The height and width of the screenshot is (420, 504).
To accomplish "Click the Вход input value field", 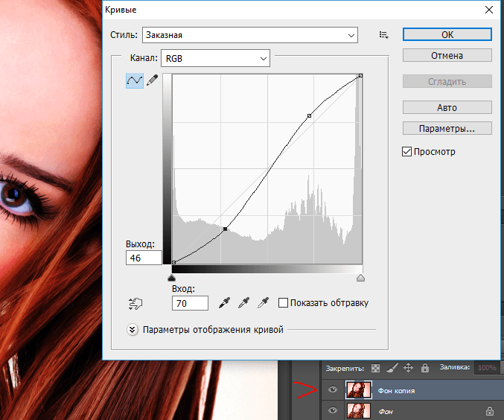I will (190, 303).
